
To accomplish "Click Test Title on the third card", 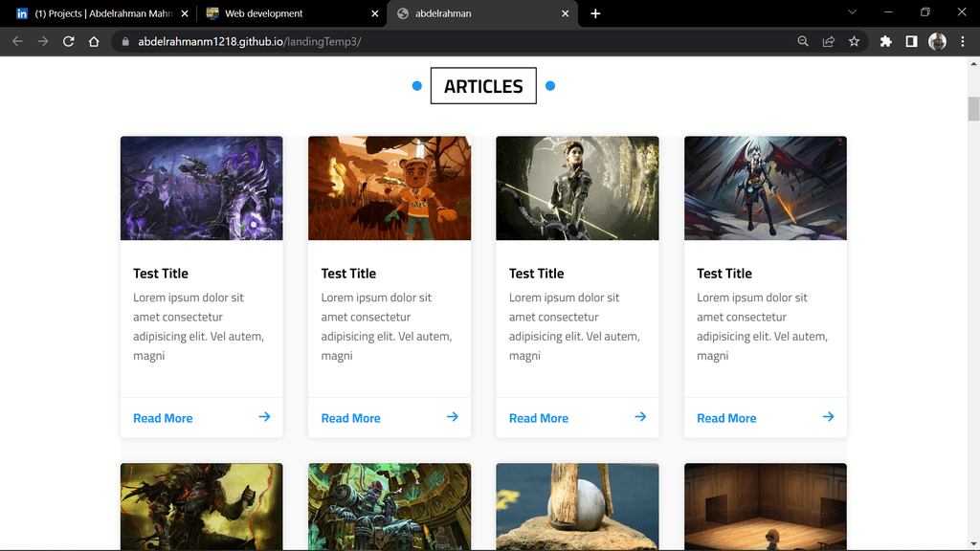I will coord(536,273).
